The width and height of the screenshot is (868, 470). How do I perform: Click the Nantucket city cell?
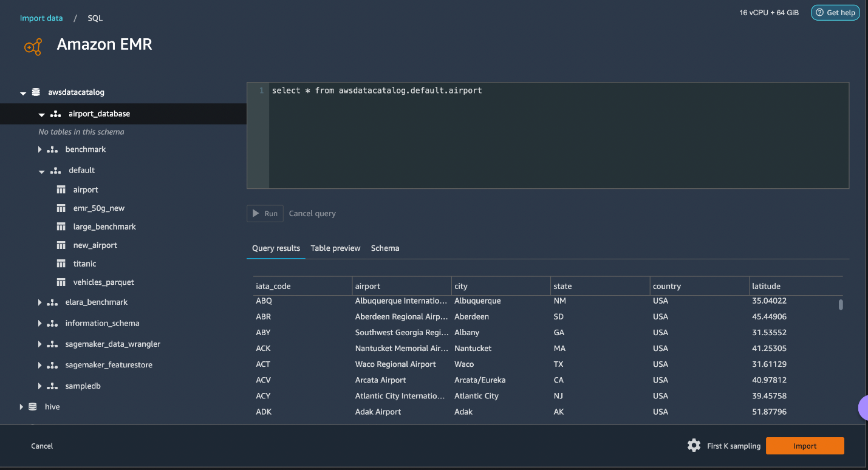click(x=473, y=349)
